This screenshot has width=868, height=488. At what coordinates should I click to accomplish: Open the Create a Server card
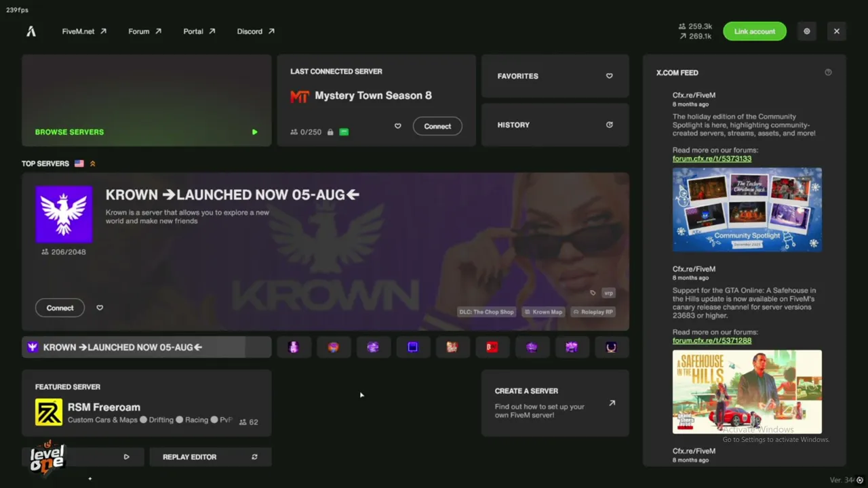[555, 403]
